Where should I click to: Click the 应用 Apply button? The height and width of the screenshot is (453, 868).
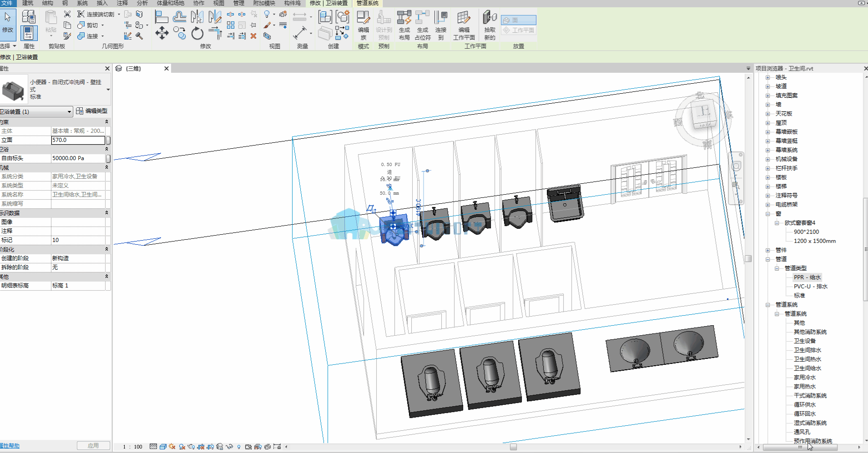pyautogui.click(x=93, y=446)
